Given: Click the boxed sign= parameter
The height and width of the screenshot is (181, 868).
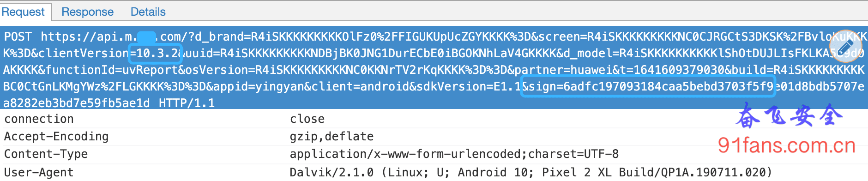Looking at the screenshot, I should point(648,86).
